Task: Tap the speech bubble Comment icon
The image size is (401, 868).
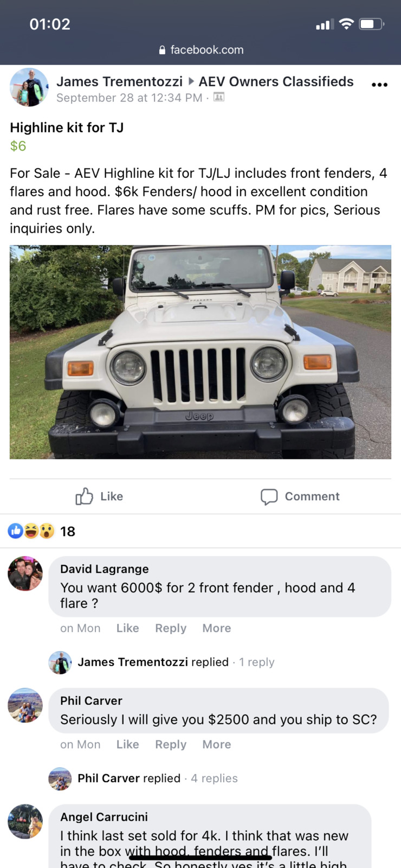Action: pyautogui.click(x=269, y=496)
